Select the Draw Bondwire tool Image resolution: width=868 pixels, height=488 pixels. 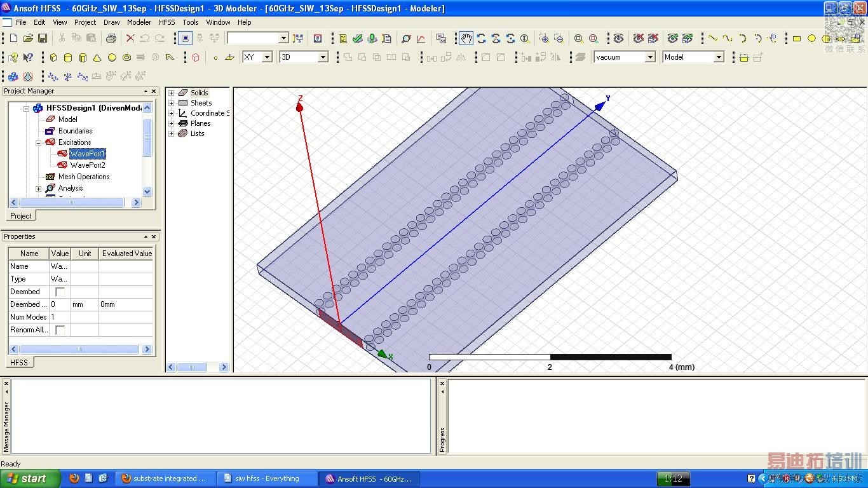170,57
